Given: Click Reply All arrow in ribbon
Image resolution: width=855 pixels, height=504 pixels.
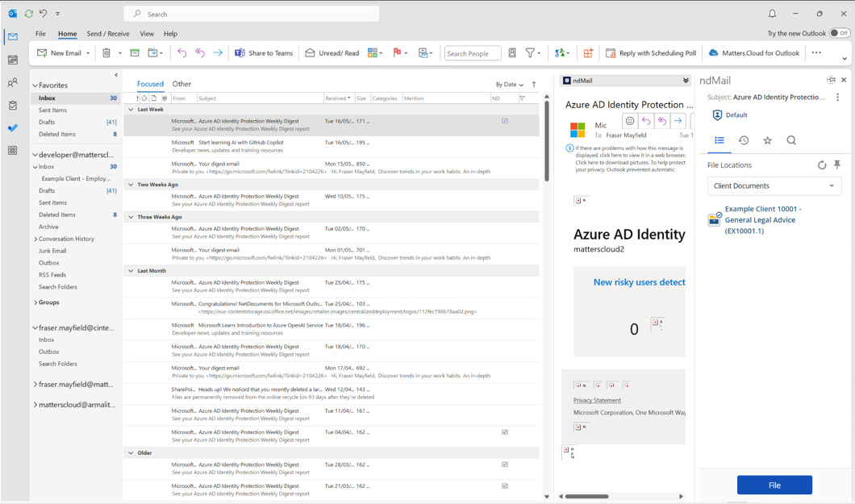Looking at the screenshot, I should click(199, 53).
